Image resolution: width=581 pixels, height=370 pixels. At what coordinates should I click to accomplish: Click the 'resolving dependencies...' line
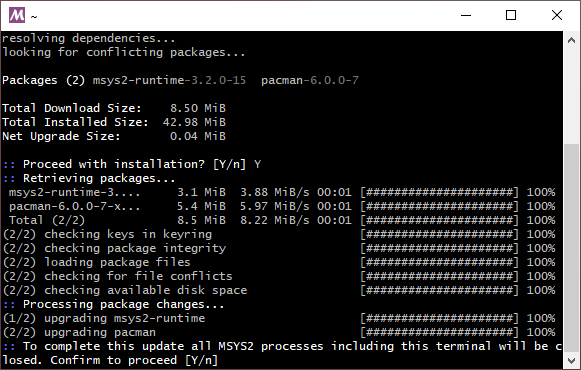click(89, 38)
